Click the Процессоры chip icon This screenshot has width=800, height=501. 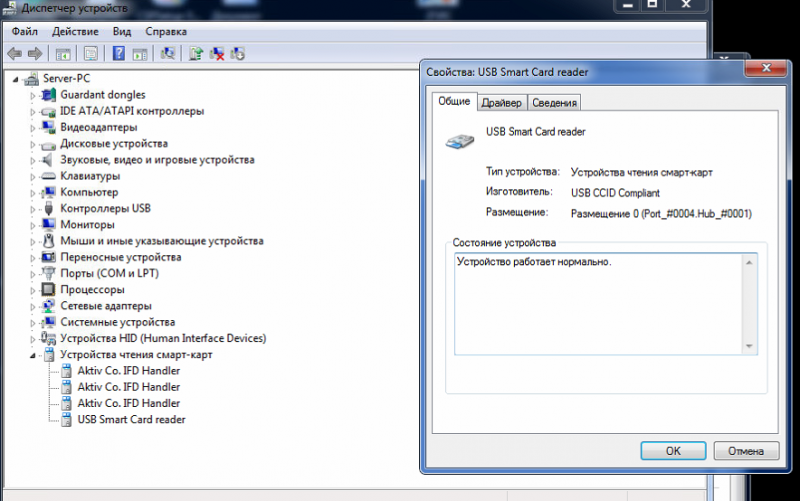[x=48, y=289]
